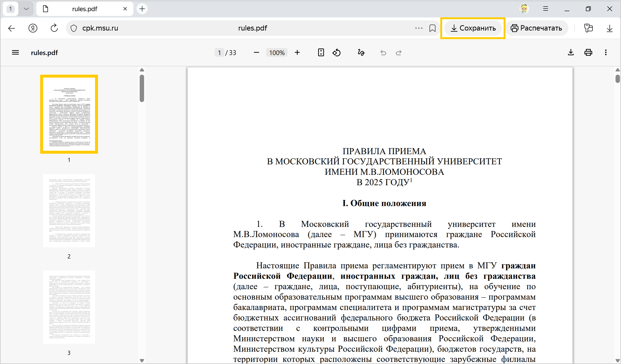Open the PDF viewer three-dot menu
This screenshot has width=621, height=364.
pos(606,52)
